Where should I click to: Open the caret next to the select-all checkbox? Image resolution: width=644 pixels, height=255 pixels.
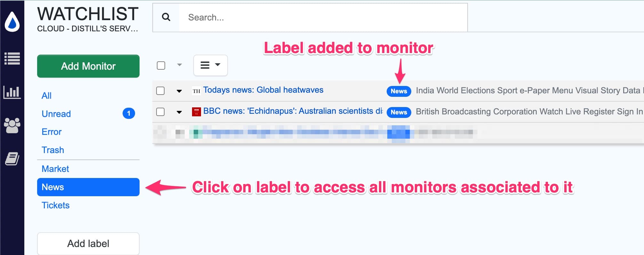179,65
